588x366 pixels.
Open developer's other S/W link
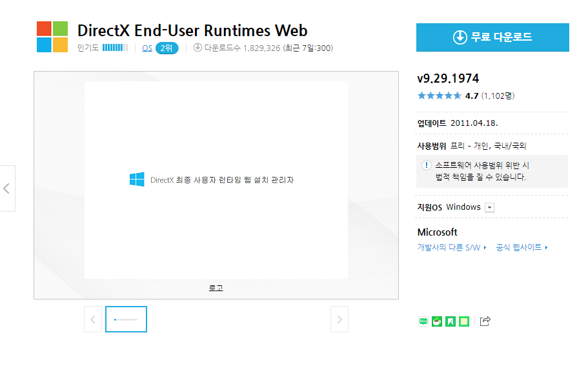tap(452, 247)
